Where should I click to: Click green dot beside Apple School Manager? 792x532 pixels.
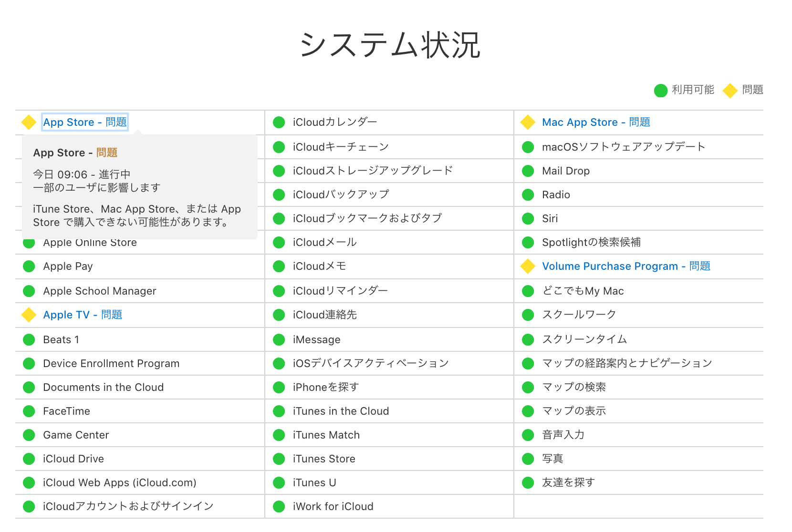tap(29, 291)
